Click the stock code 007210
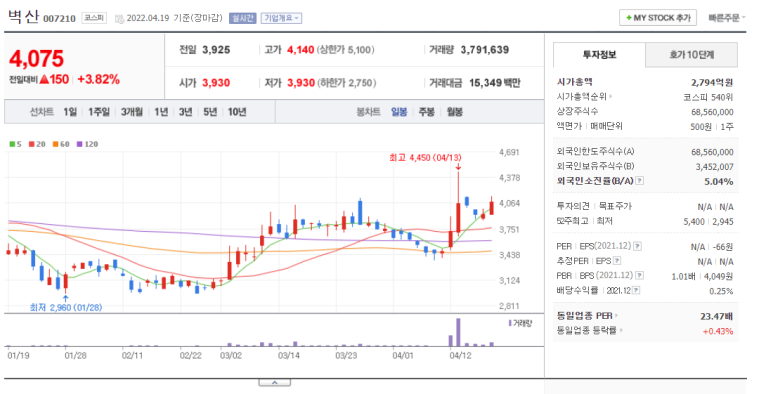 (x=59, y=19)
